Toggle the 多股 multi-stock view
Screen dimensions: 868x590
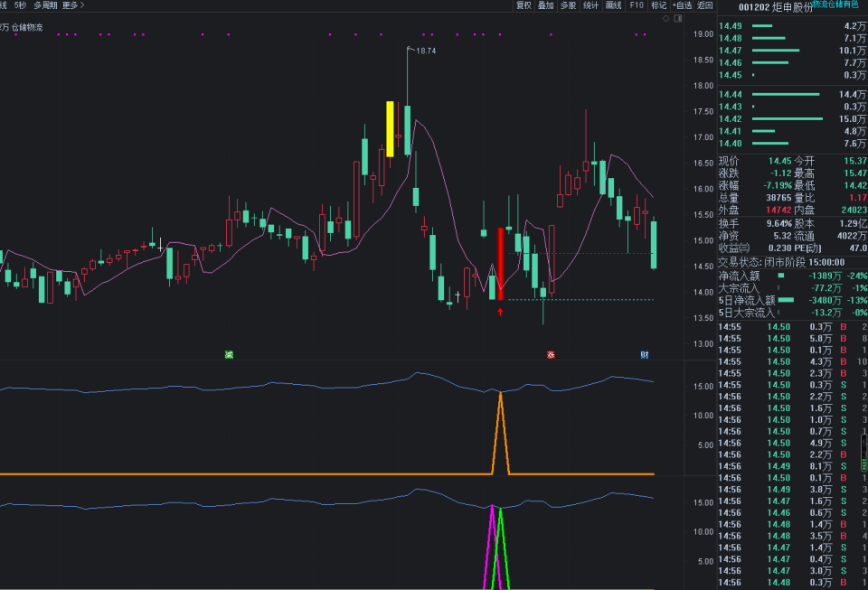[x=568, y=5]
